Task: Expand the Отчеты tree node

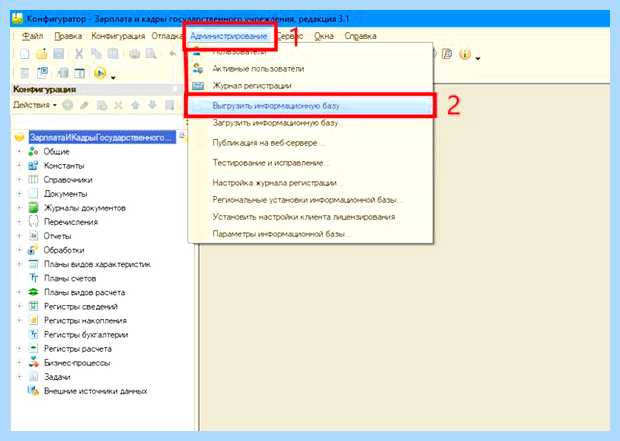Action: click(x=19, y=236)
